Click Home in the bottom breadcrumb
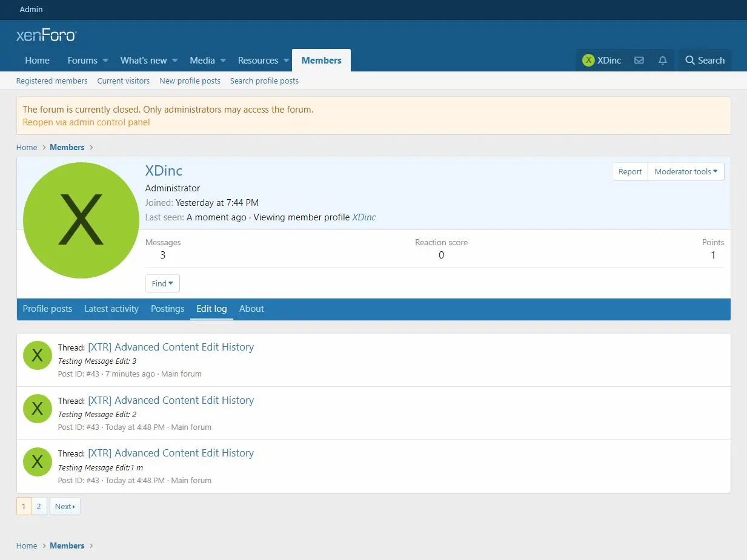 point(27,545)
